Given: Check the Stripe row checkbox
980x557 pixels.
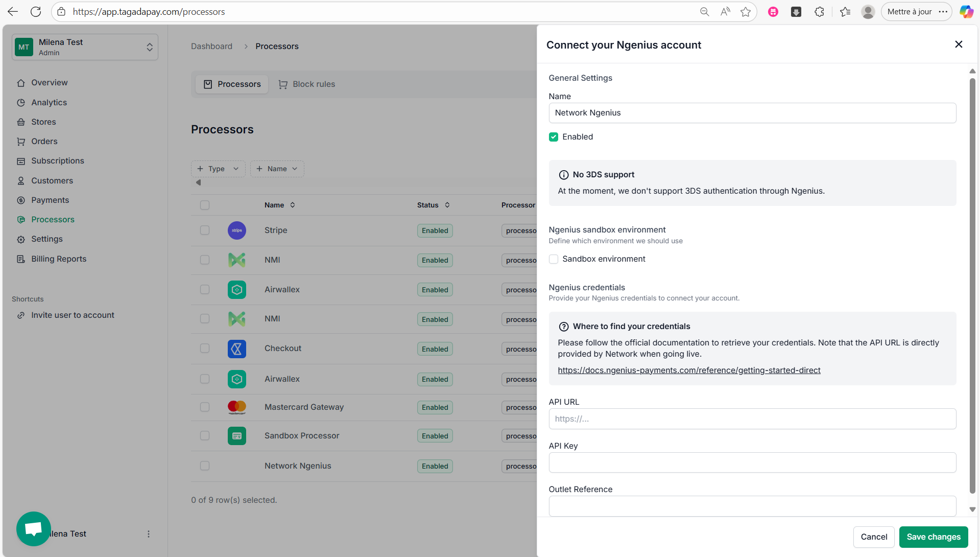Looking at the screenshot, I should point(205,230).
